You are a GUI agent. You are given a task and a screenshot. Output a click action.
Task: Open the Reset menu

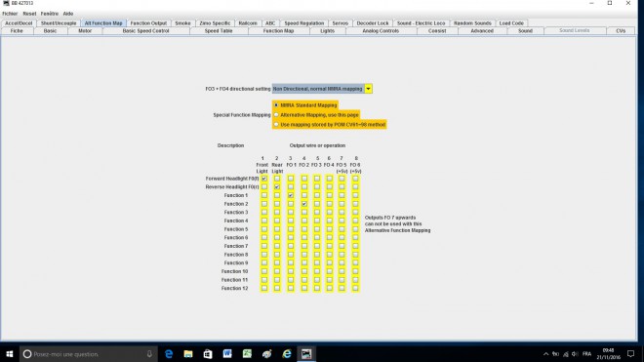coord(29,14)
